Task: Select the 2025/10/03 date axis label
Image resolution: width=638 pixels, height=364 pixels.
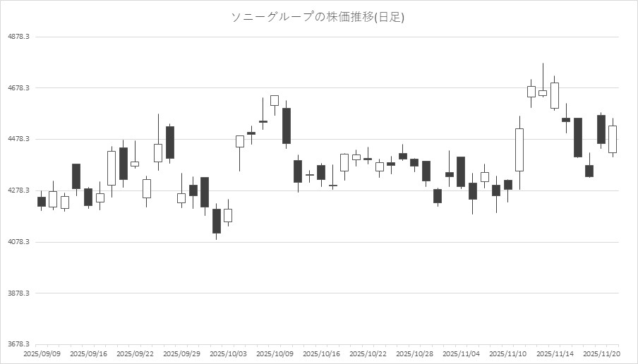Action: click(228, 353)
